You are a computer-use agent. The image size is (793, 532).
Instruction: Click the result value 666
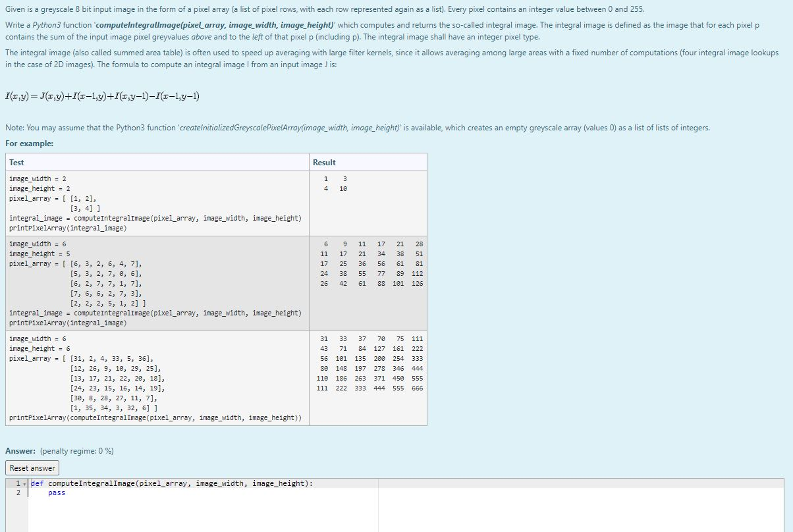418,388
